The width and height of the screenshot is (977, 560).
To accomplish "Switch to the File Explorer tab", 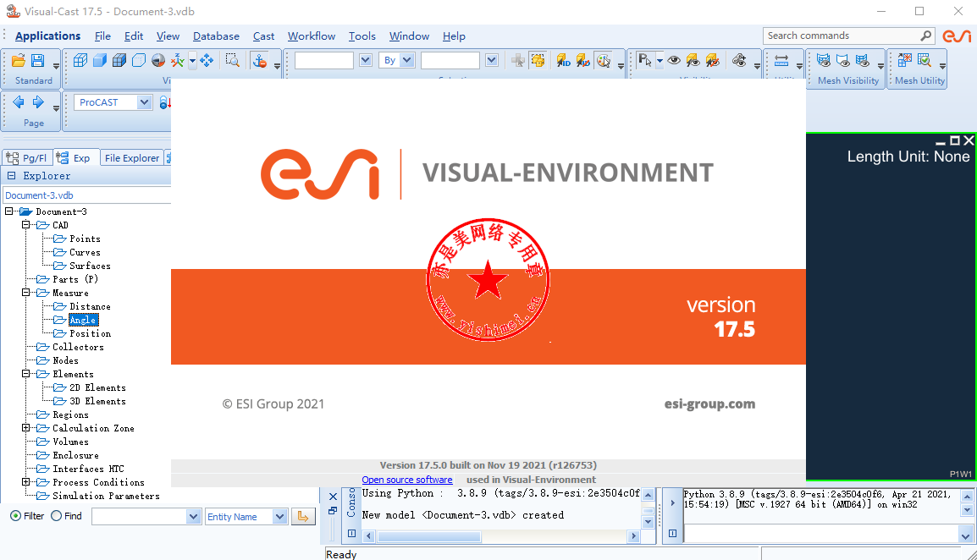I will tap(132, 158).
